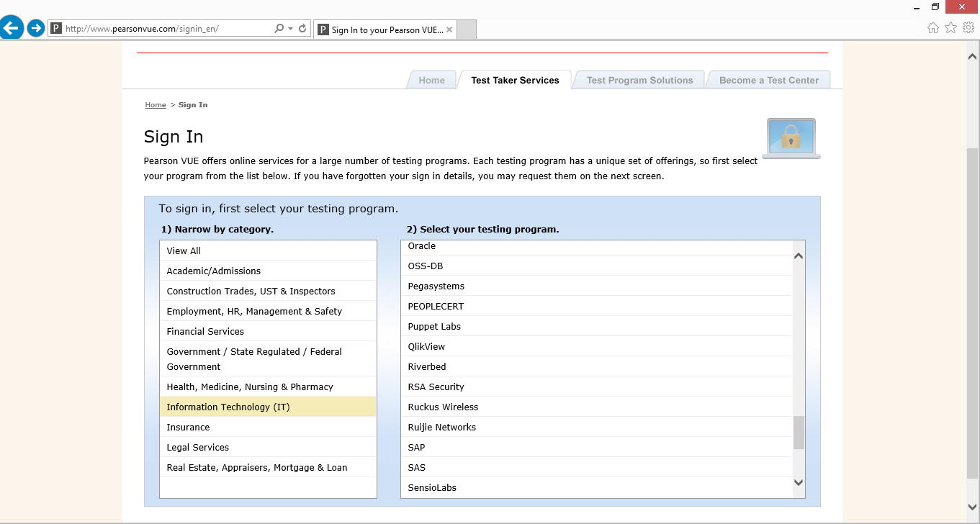Click the Home icon in the browser toolbar
Viewport: 980px width, 524px height.
coord(933,27)
